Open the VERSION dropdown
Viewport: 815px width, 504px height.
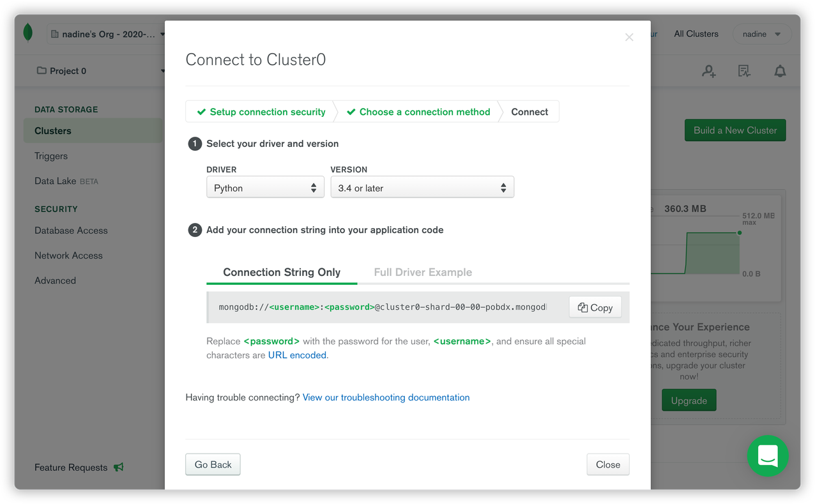(x=422, y=187)
